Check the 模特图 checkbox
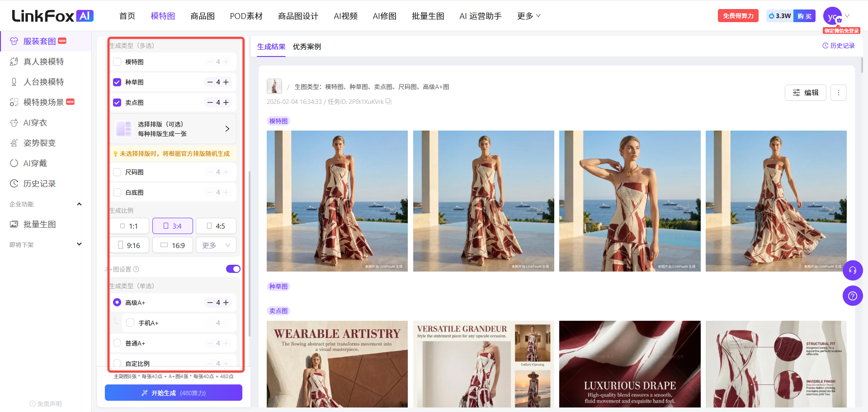The width and height of the screenshot is (868, 412). point(117,62)
